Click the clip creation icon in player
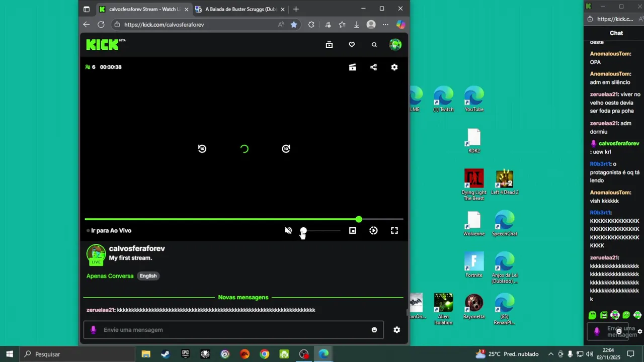Image resolution: width=644 pixels, height=362 pixels. coord(352,67)
